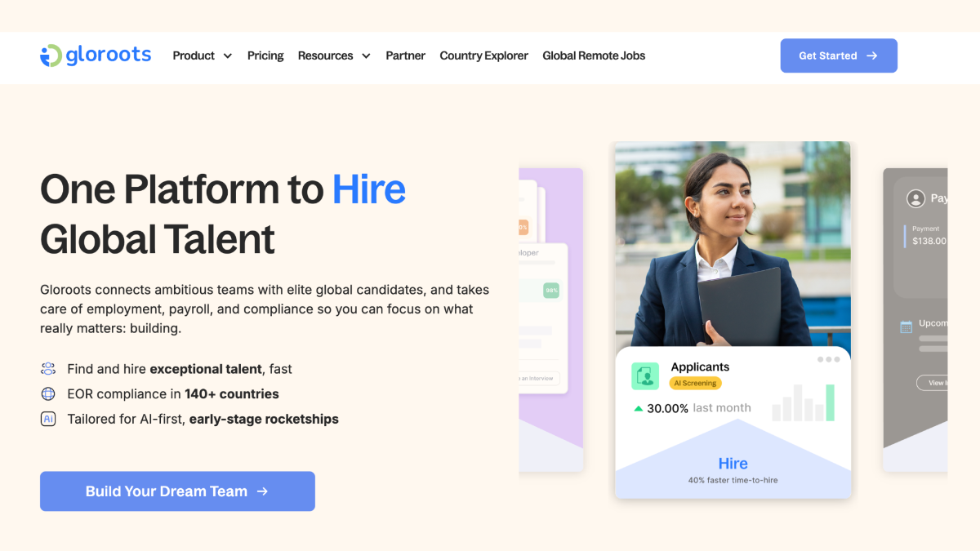Click the gloroots logo icon
This screenshot has width=980, height=551.
click(x=51, y=56)
